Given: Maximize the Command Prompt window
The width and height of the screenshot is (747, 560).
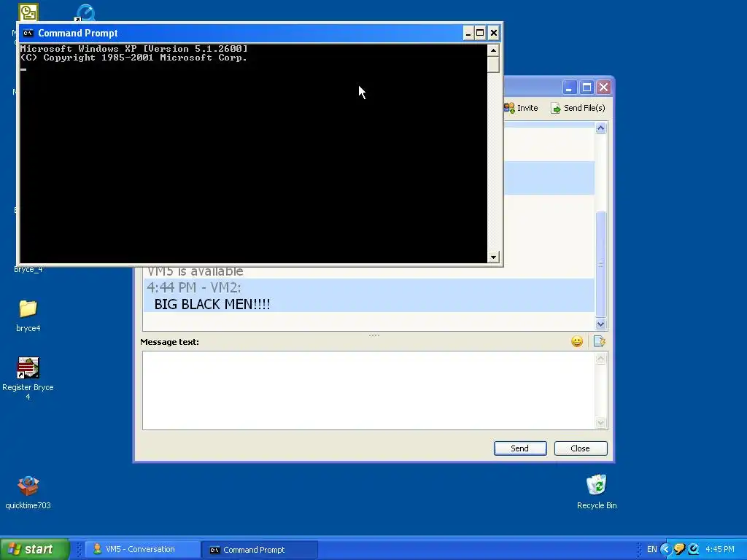Looking at the screenshot, I should coord(480,33).
